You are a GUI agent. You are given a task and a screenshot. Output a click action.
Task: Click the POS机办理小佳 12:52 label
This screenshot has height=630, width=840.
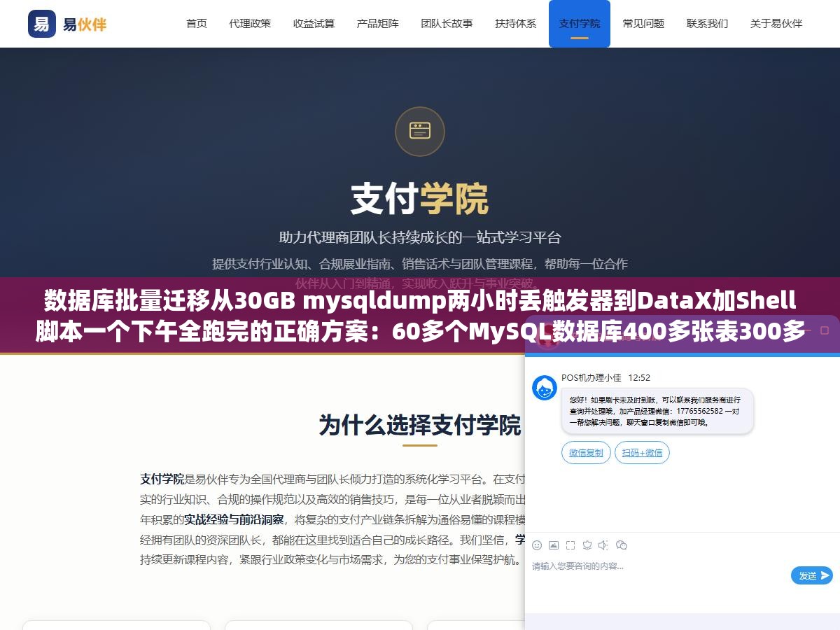click(x=605, y=377)
